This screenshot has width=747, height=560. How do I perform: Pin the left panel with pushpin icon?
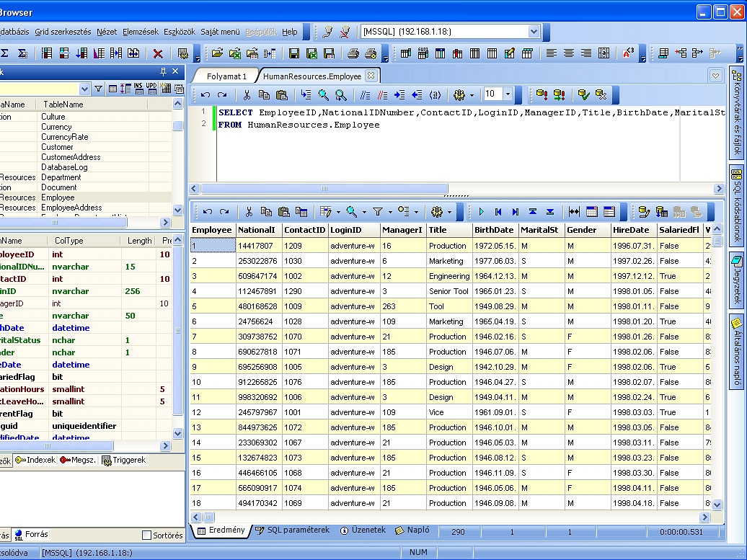(x=164, y=71)
